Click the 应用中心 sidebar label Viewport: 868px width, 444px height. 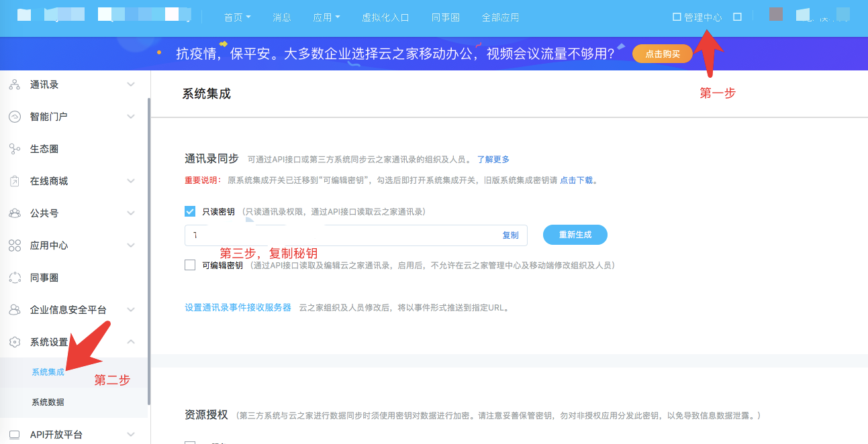tap(49, 245)
